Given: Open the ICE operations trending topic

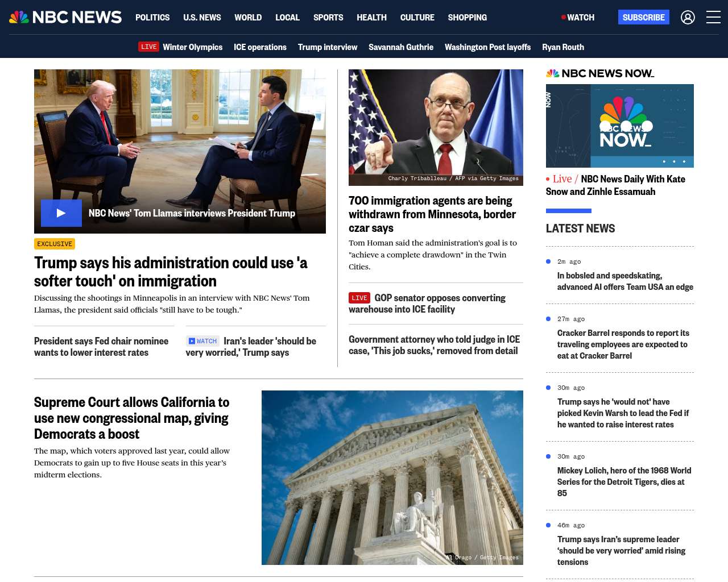Looking at the screenshot, I should (x=260, y=47).
